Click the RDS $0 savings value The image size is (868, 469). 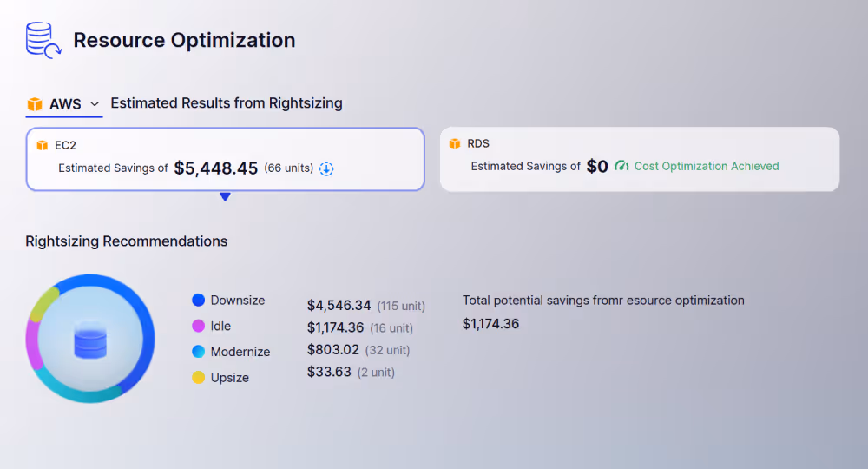pos(597,166)
